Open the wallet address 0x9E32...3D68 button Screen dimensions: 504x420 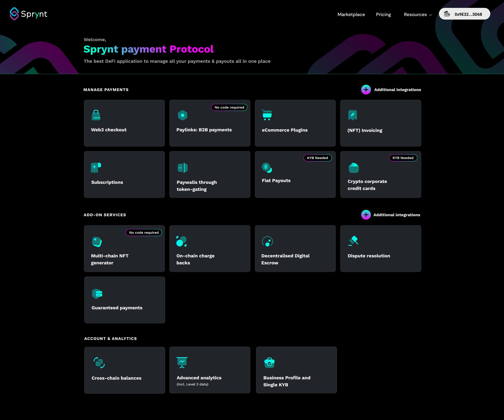[465, 14]
